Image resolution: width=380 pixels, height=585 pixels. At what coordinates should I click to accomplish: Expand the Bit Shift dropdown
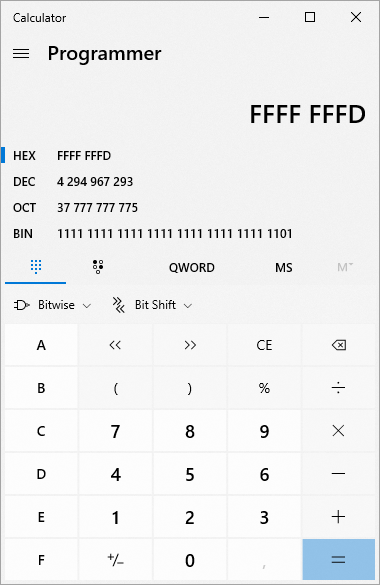coord(152,305)
